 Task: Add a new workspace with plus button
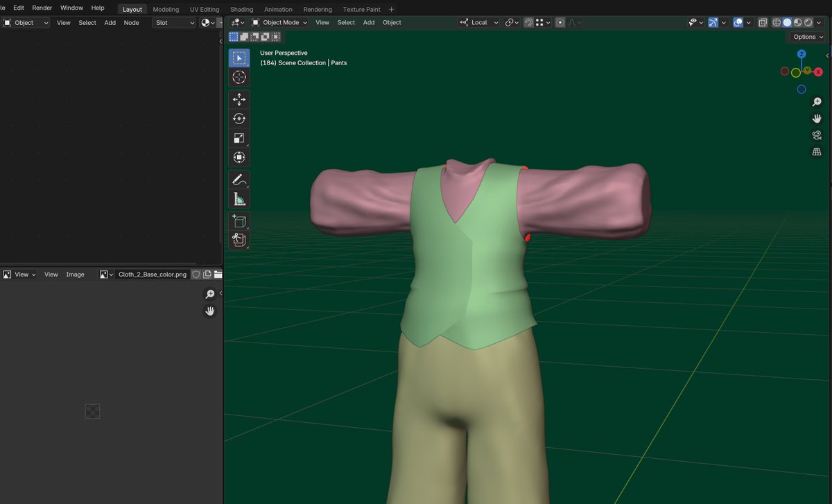click(x=391, y=10)
